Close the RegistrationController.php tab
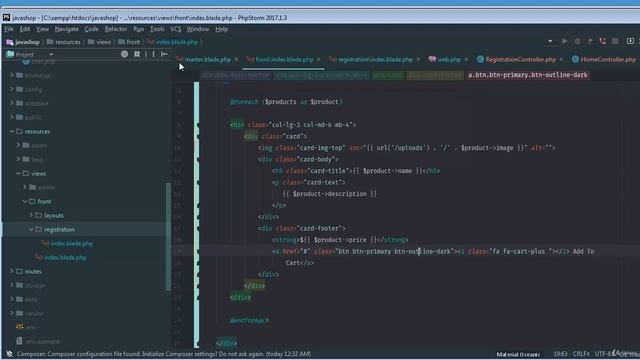Viewport: 640px width, 360px height. pos(561,60)
